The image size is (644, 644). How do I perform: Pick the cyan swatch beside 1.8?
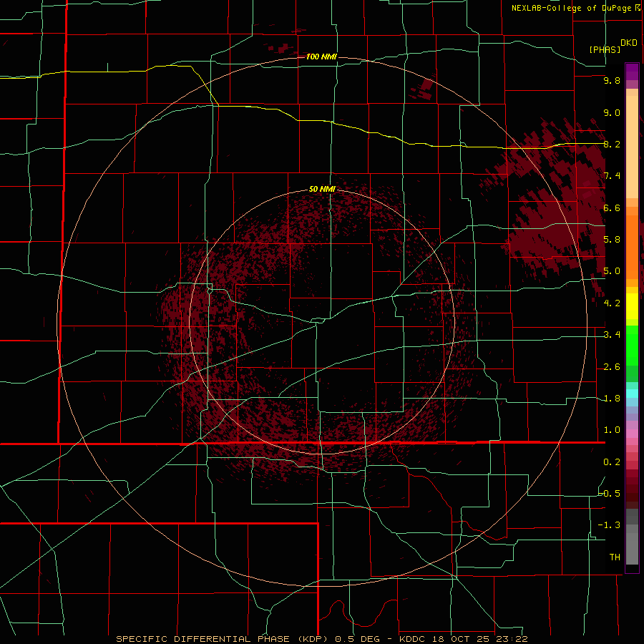point(632,394)
